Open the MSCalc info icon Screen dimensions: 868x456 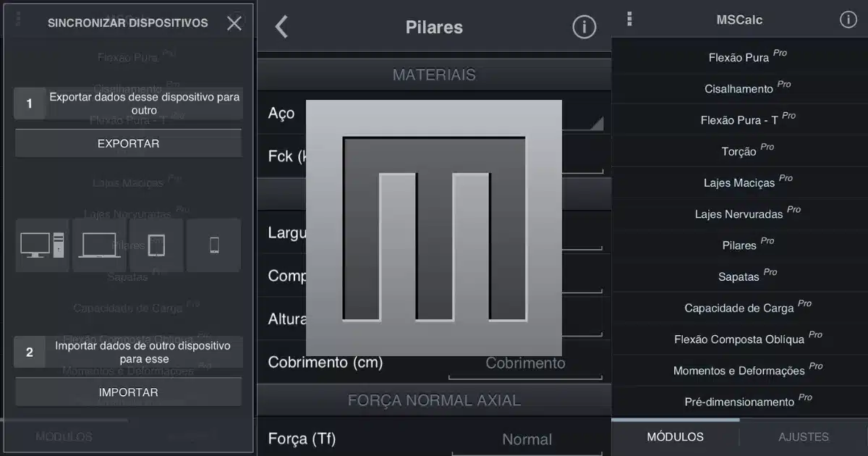(x=848, y=20)
